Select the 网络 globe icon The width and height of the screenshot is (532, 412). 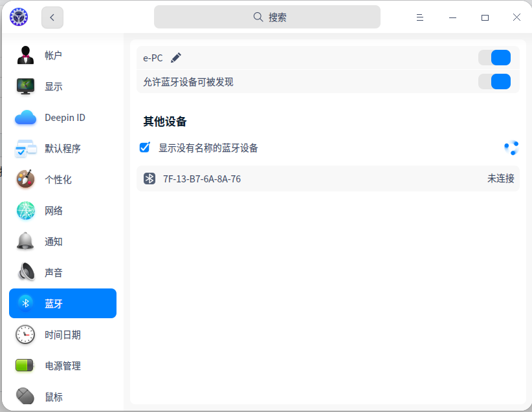(x=25, y=210)
